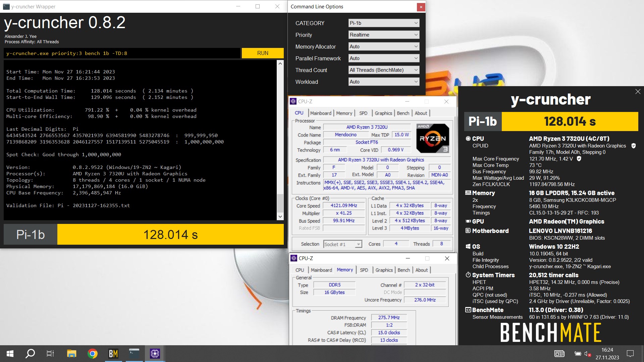Screen dimensions: 644x362
Task: Click CPUID verified shield icon in BenchMate
Action: pyautogui.click(x=634, y=146)
